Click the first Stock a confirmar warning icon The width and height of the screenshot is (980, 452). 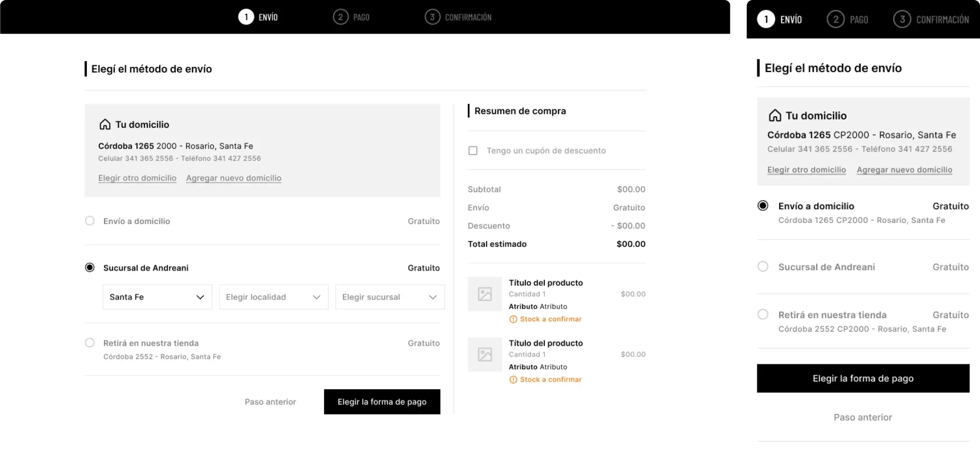tap(513, 319)
